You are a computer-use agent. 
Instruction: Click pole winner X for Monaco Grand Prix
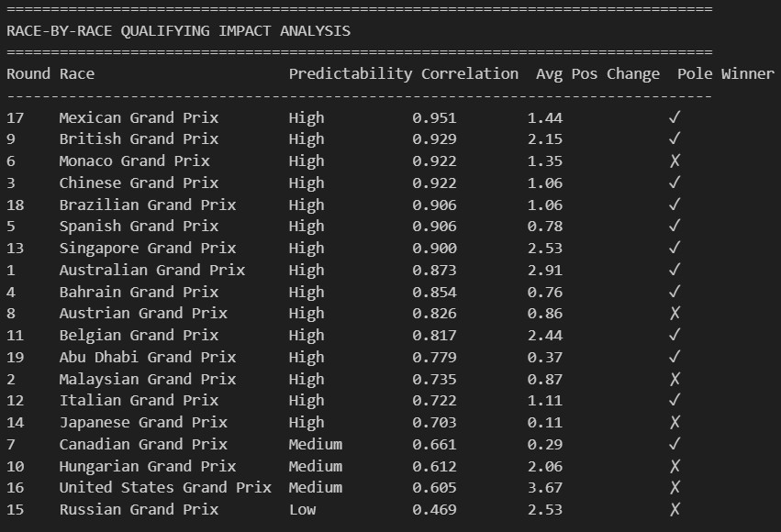coord(675,161)
